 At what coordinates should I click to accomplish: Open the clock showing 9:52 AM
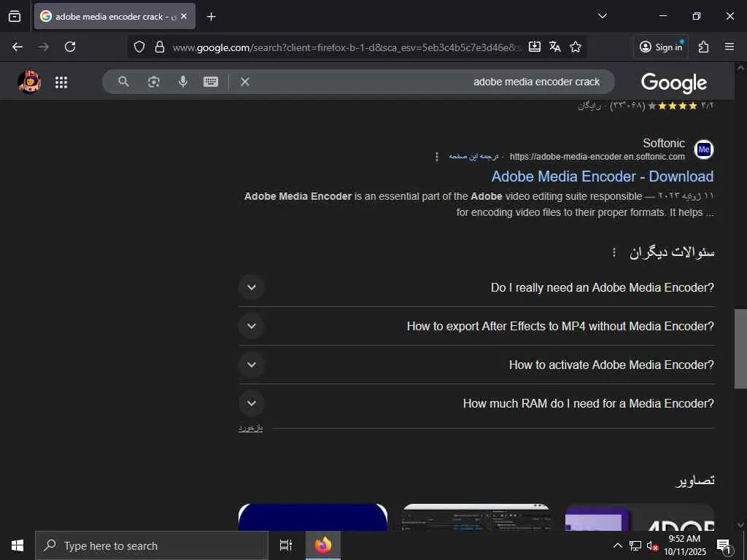(684, 545)
